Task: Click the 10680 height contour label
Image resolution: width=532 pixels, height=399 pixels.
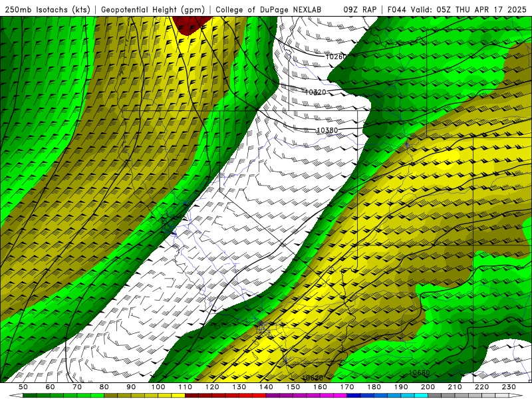Action: click(420, 372)
